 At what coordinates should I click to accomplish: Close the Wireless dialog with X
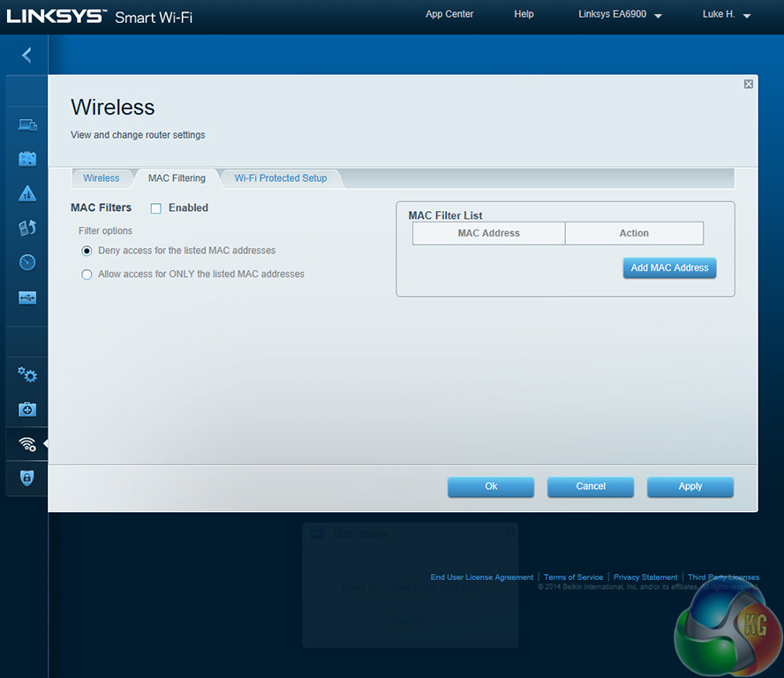click(x=748, y=84)
